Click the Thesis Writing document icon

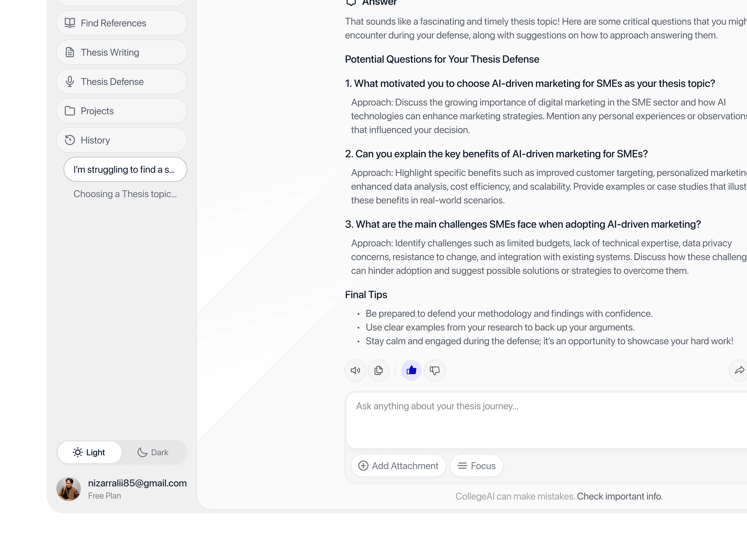[70, 52]
